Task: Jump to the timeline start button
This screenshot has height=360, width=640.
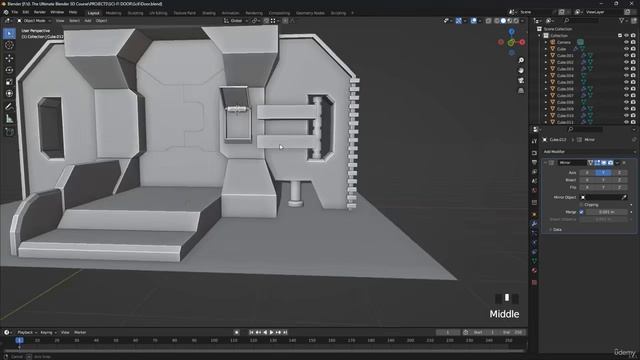Action: [x=251, y=333]
